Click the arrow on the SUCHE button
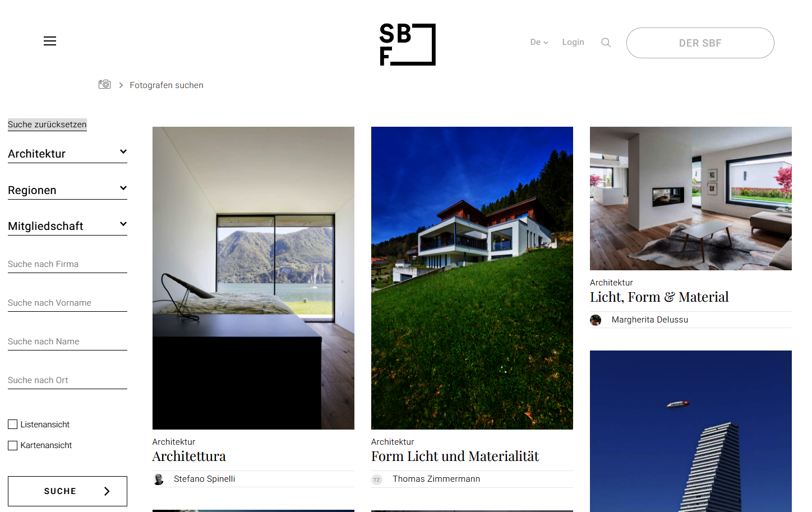The width and height of the screenshot is (812, 512). tap(107, 491)
